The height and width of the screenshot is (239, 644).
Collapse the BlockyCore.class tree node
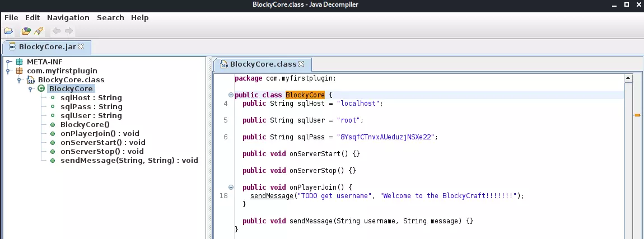(x=19, y=80)
